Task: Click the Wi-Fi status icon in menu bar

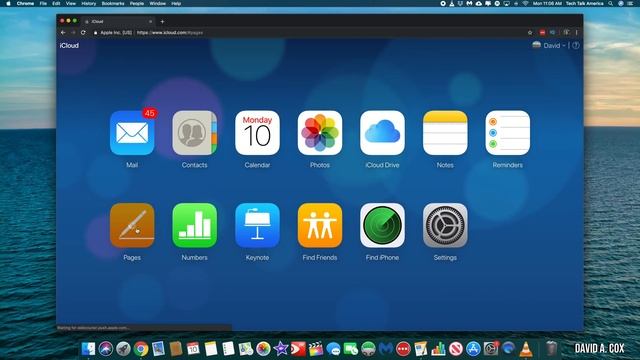Action: pos(525,3)
